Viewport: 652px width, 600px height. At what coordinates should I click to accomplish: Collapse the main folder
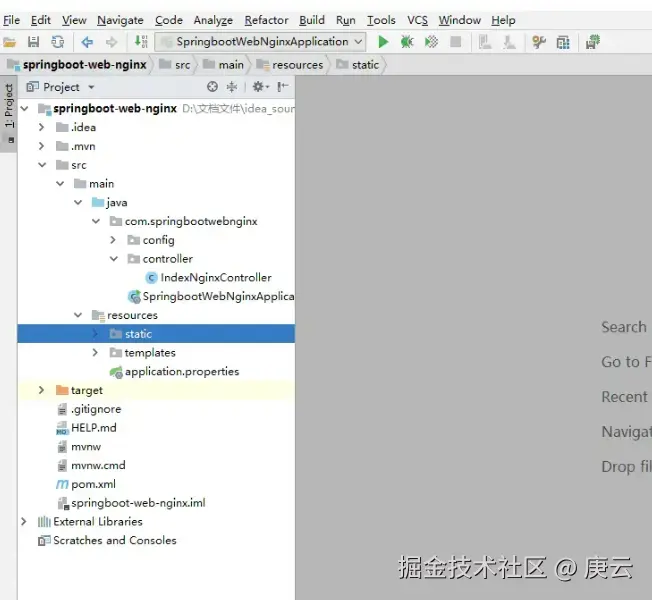tap(60, 183)
